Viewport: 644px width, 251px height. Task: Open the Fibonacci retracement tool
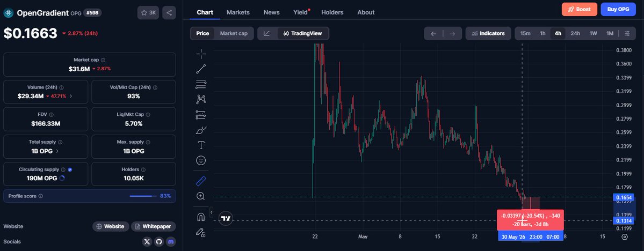point(201,84)
